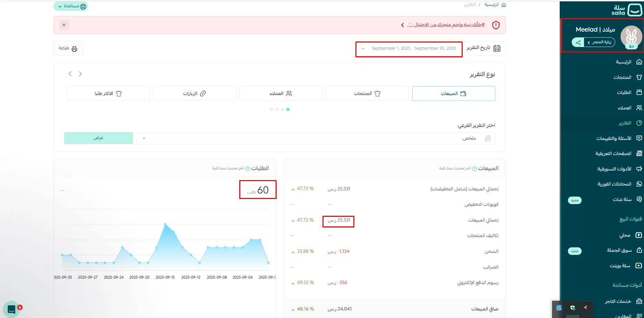Click the active green carousel dot
This screenshot has height=318, width=644.
pyautogui.click(x=288, y=109)
